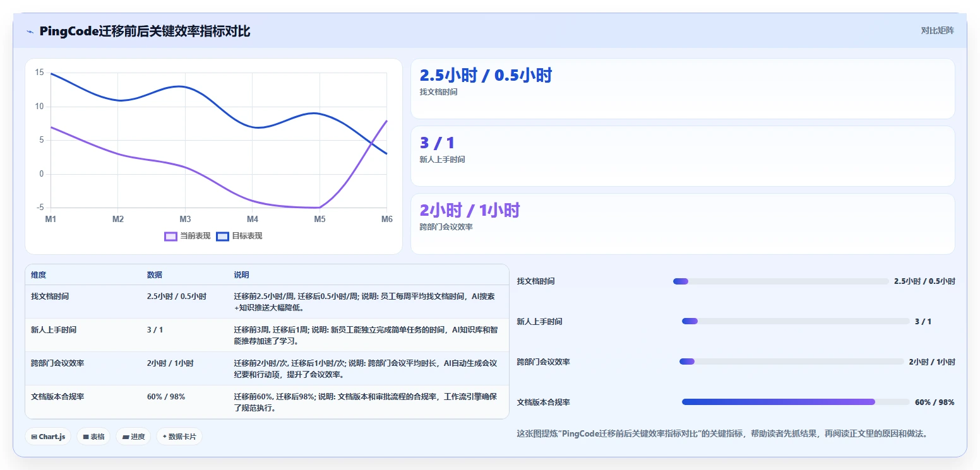
Task: Toggle the 目标表现 legend entry
Action: coord(239,236)
